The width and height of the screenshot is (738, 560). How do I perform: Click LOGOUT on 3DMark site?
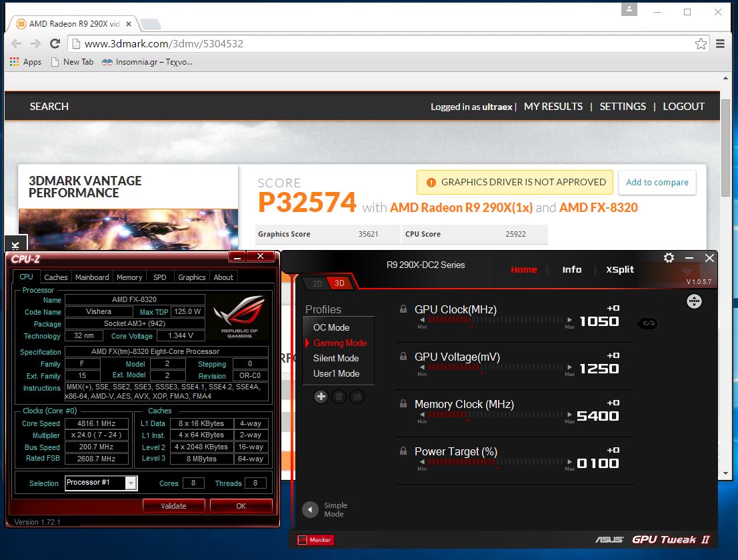point(683,107)
